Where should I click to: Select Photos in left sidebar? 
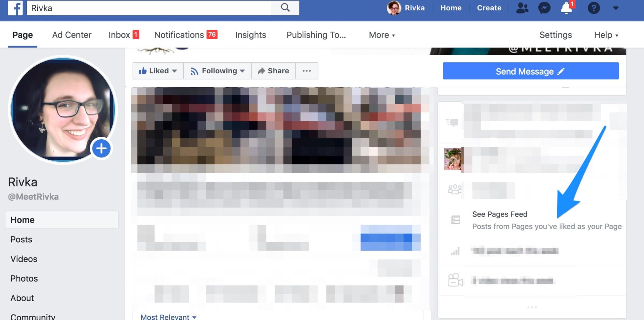(x=24, y=279)
